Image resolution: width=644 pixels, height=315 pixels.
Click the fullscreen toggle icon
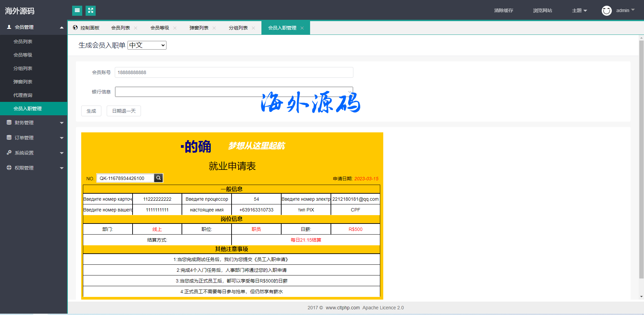(91, 11)
